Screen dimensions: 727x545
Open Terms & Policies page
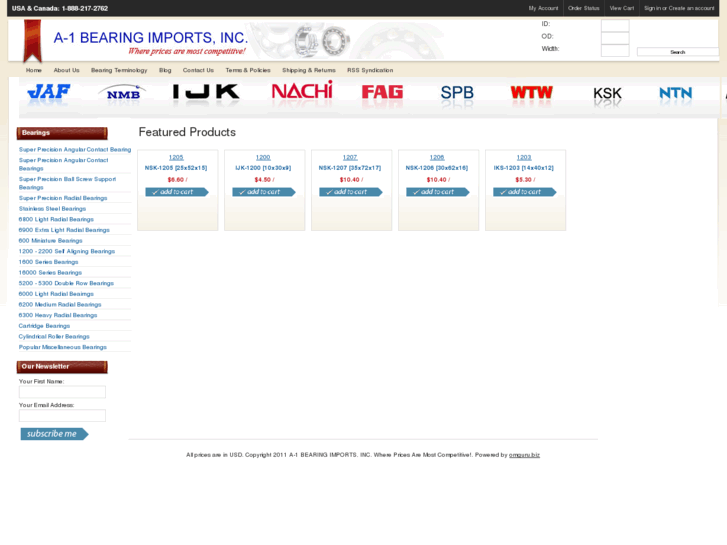[248, 71]
